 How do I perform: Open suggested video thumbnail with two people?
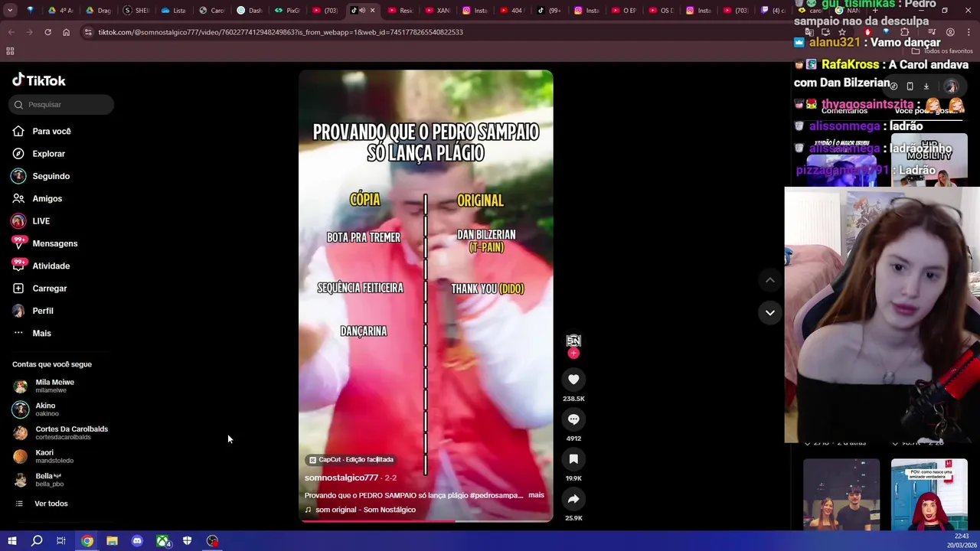click(841, 494)
